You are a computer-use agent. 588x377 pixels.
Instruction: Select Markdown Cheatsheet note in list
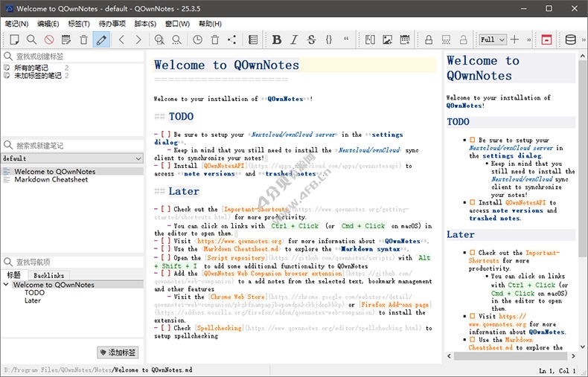tap(51, 179)
